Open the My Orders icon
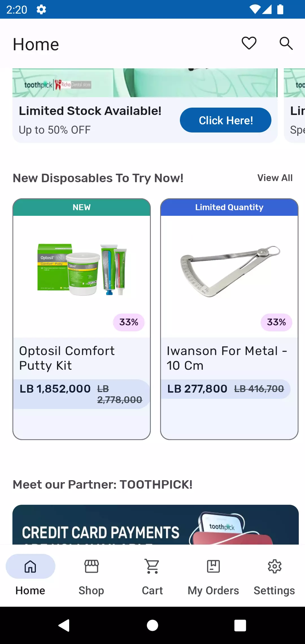This screenshot has width=305, height=644. pos(213,566)
